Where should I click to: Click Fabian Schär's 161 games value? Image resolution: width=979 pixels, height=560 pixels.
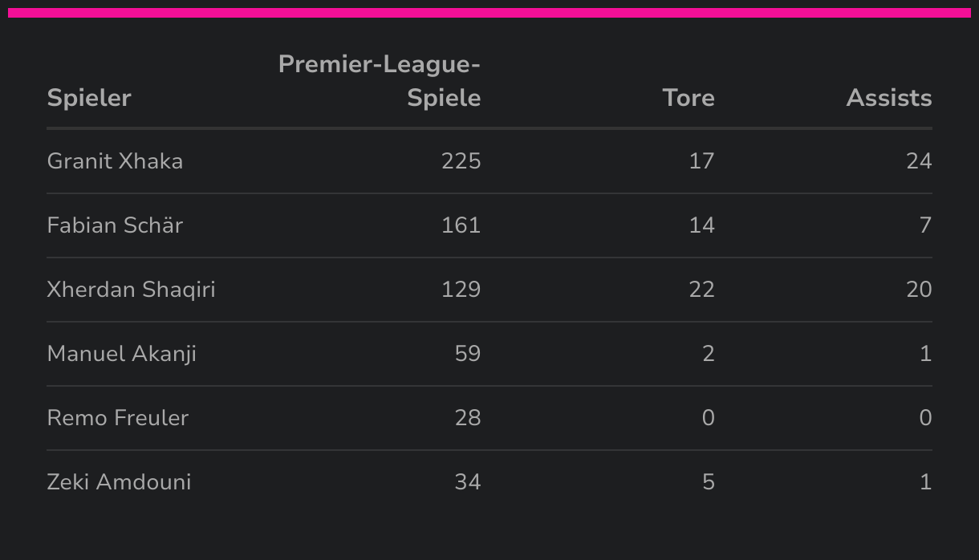point(461,225)
